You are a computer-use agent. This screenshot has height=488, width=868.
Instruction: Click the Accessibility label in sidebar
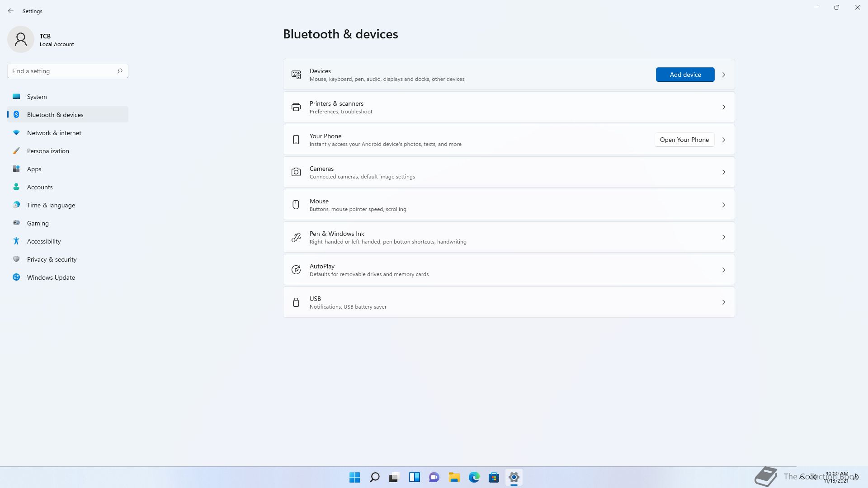click(x=44, y=241)
